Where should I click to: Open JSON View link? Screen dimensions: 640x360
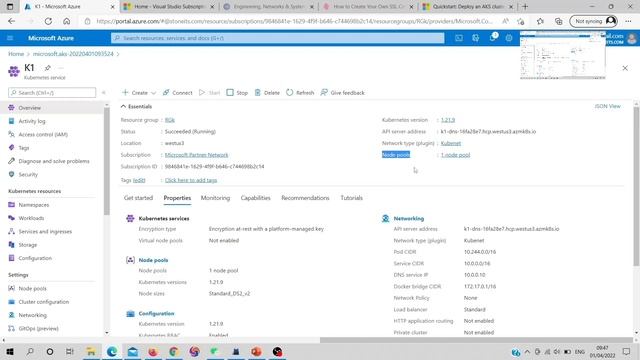607,106
